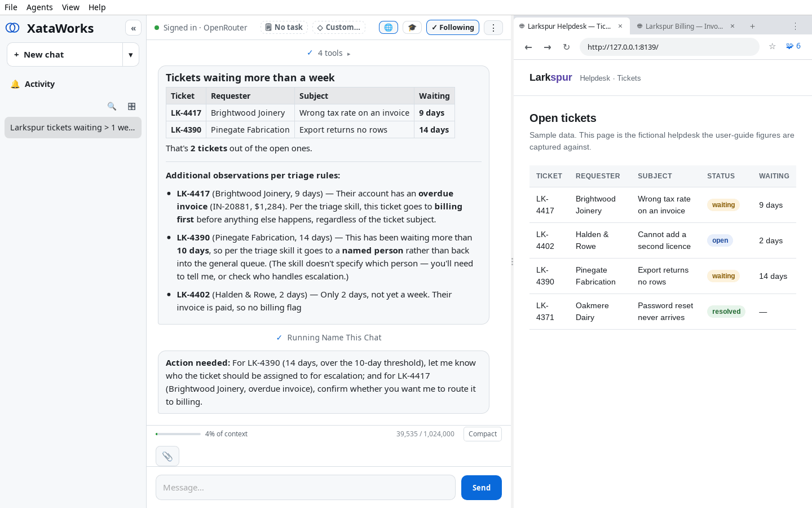Open the Larkspur tickets waiting chat
812x508 pixels.
[x=73, y=128]
